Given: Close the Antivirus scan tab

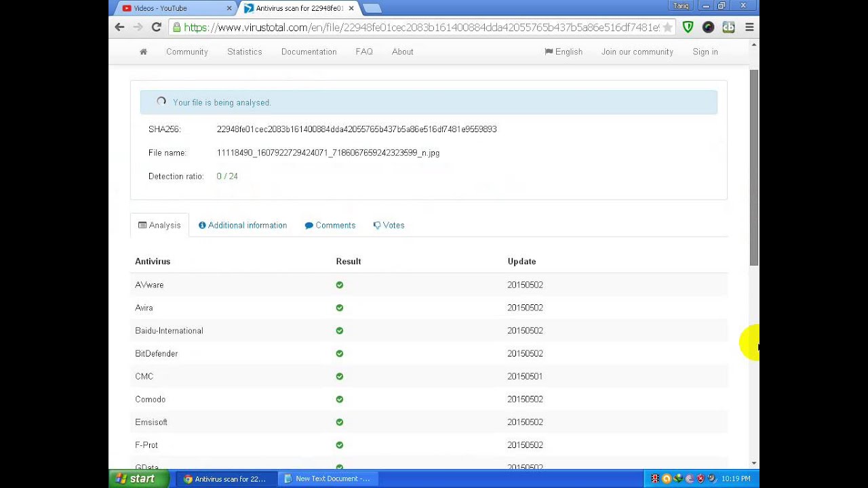Looking at the screenshot, I should coord(351,8).
